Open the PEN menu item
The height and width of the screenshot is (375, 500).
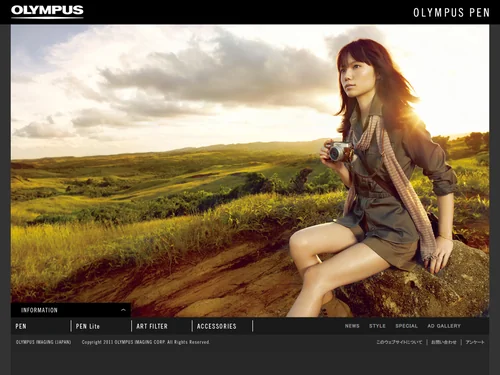(x=21, y=326)
